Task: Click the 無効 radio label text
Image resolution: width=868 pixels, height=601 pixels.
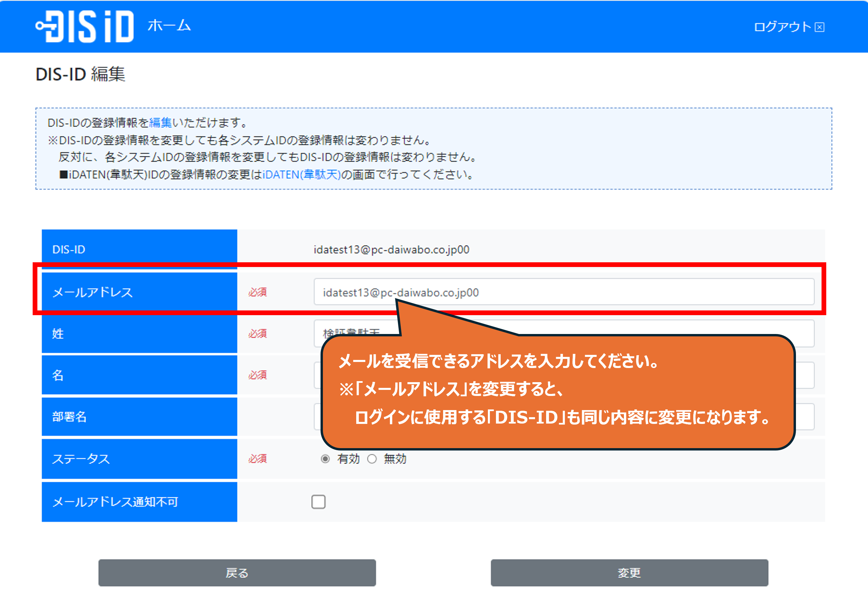Action: click(395, 459)
